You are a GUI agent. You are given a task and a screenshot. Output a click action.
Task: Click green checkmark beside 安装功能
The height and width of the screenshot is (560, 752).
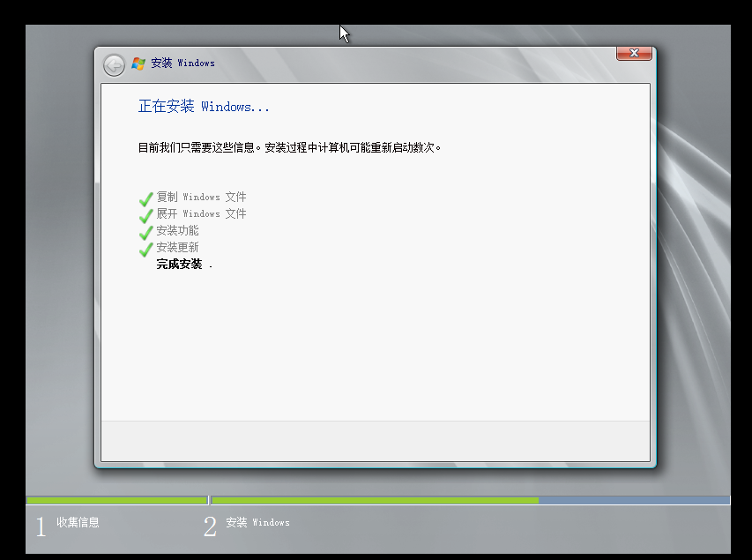pos(146,232)
